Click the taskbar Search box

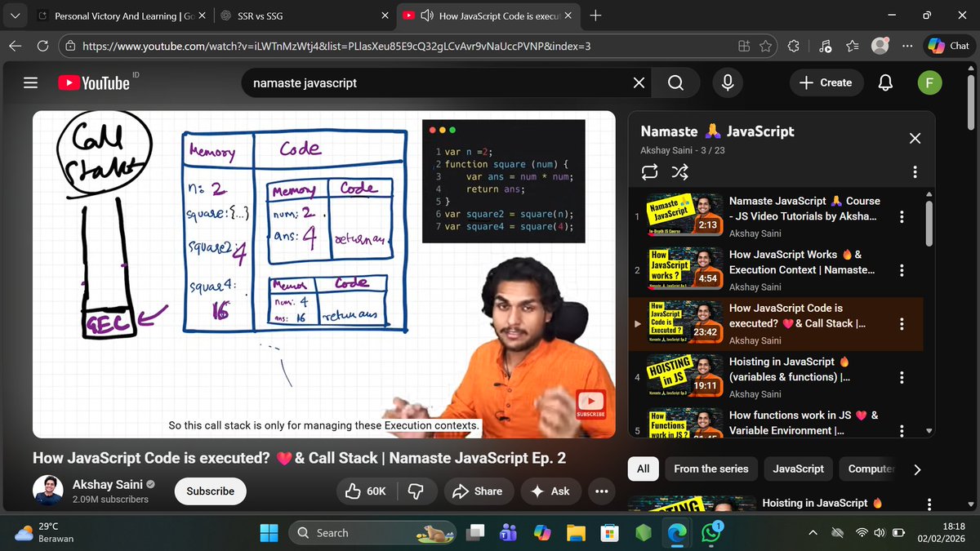pyautogui.click(x=371, y=533)
